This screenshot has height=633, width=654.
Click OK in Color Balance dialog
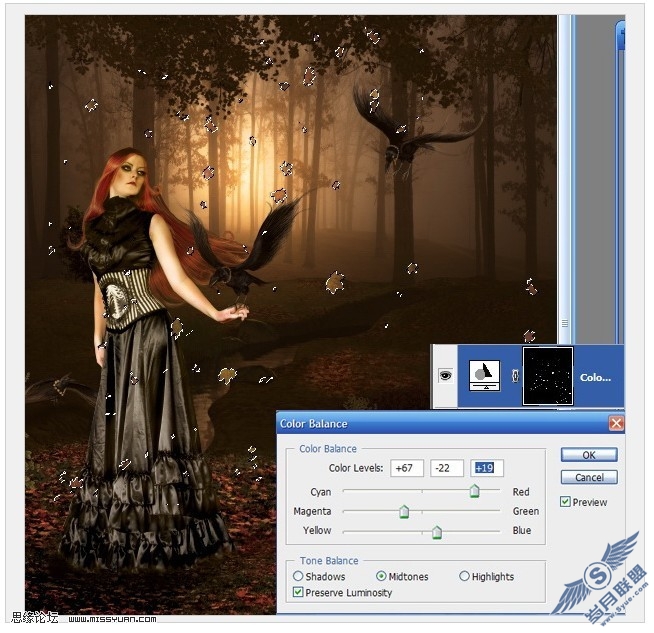coord(589,455)
